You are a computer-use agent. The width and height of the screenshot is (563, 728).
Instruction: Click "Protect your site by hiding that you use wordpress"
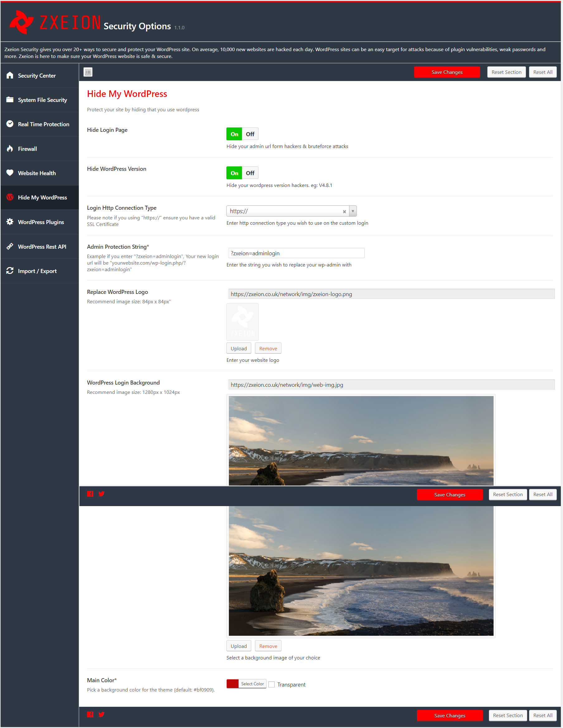pos(143,110)
